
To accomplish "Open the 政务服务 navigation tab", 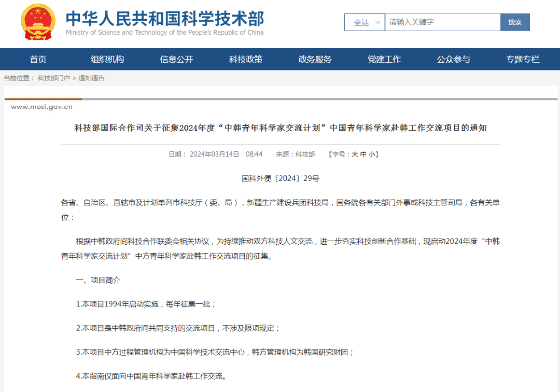I will pos(315,59).
